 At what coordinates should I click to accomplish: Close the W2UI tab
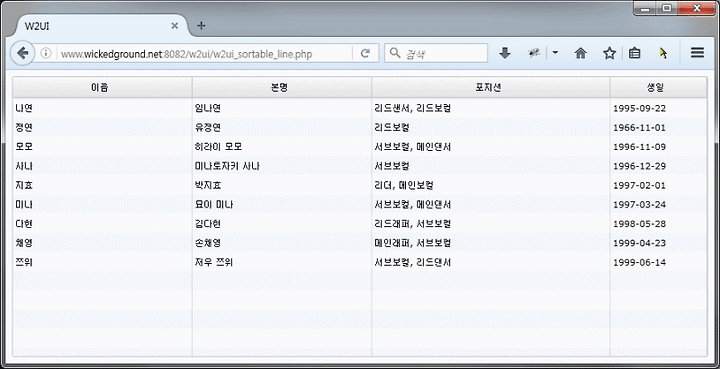tap(174, 26)
